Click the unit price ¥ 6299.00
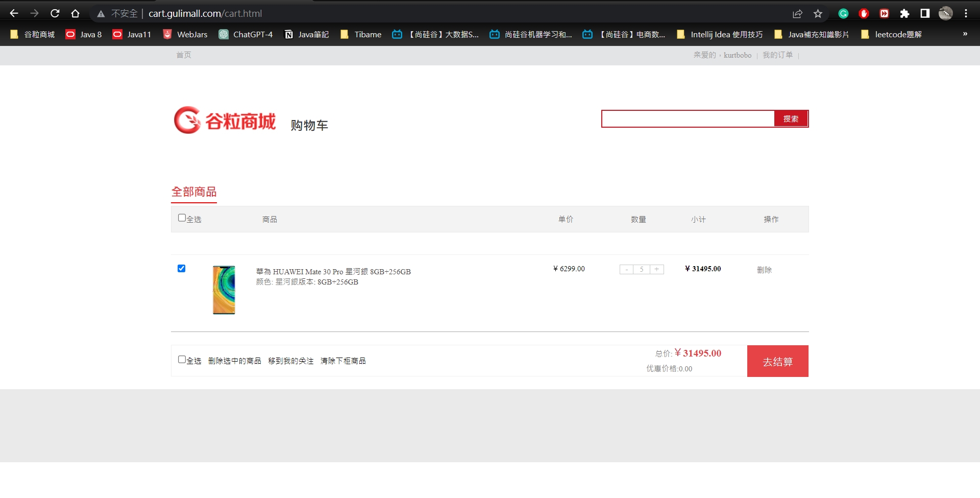The height and width of the screenshot is (498, 980). pyautogui.click(x=569, y=269)
